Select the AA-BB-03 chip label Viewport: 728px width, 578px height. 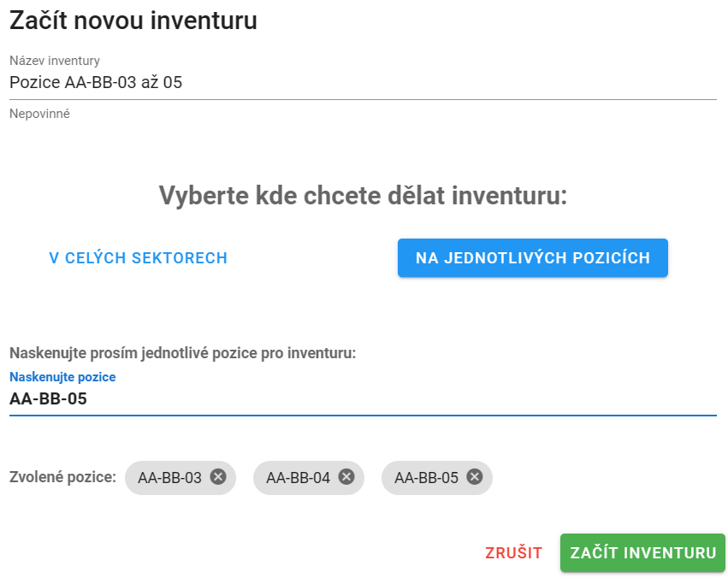coord(170,478)
